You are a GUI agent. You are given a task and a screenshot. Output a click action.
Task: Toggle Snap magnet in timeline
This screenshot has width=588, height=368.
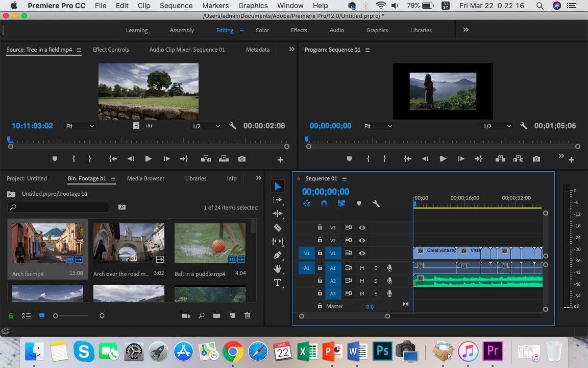click(x=324, y=203)
